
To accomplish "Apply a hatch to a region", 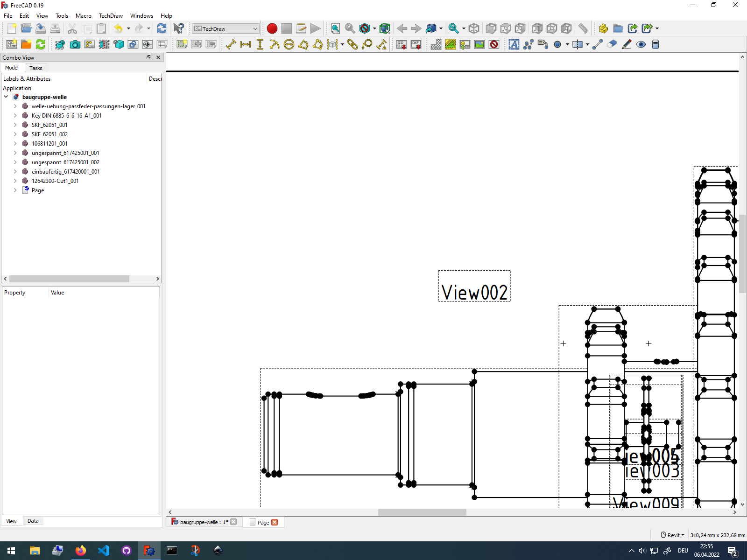I will tap(435, 44).
